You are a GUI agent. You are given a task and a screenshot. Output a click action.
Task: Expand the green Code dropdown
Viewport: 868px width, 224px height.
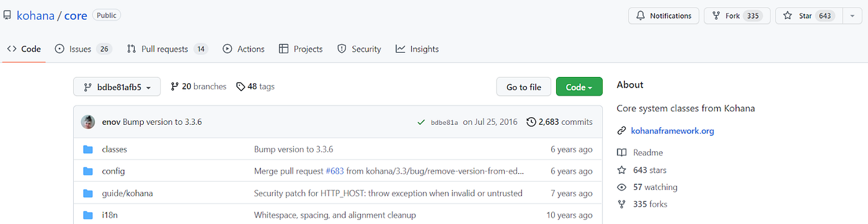point(579,87)
